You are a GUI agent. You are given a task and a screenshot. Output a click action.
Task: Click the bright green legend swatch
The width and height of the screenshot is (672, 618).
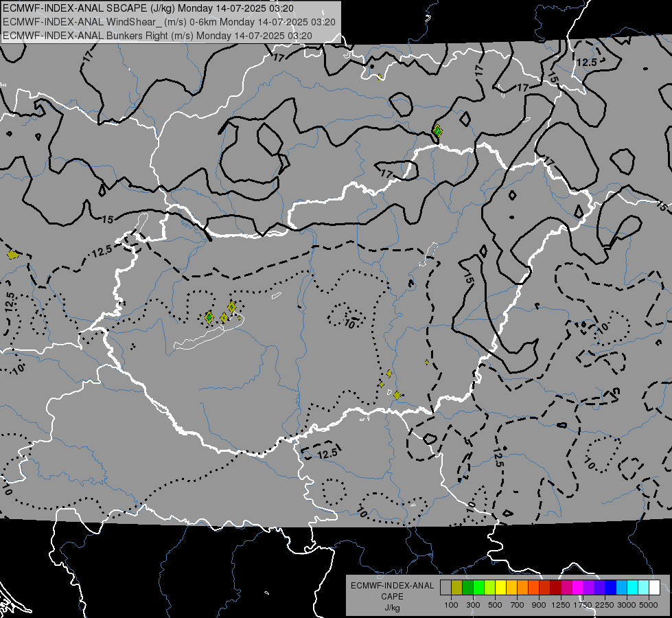pos(478,588)
